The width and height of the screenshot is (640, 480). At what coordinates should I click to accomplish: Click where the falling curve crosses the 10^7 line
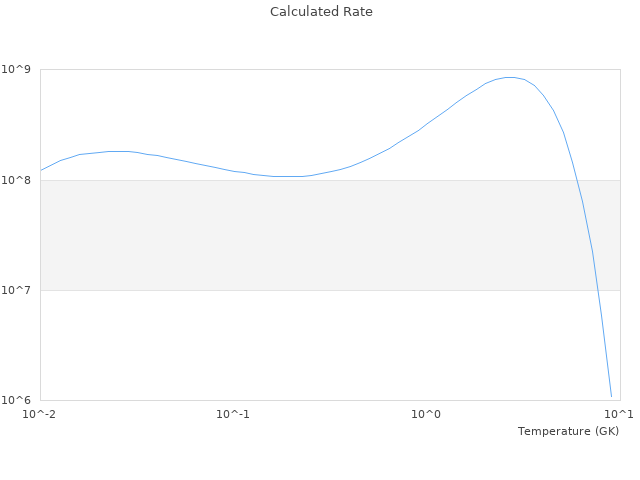tap(597, 290)
